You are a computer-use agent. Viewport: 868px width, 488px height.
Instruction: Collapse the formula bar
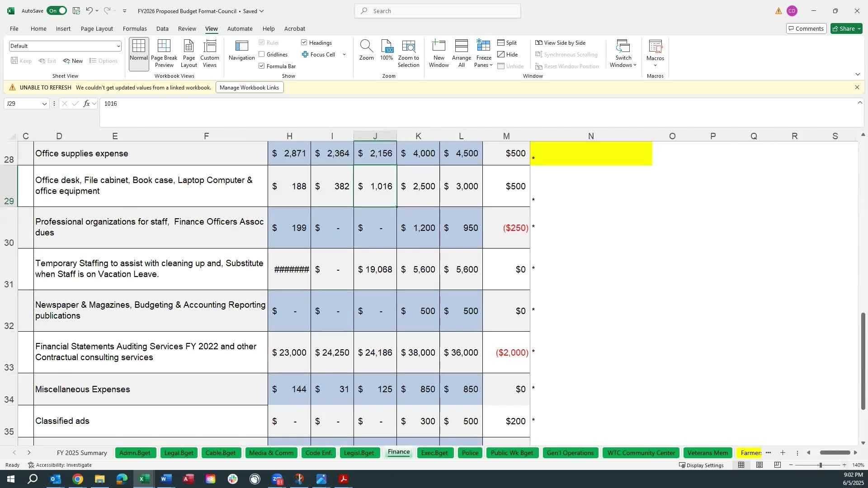859,103
